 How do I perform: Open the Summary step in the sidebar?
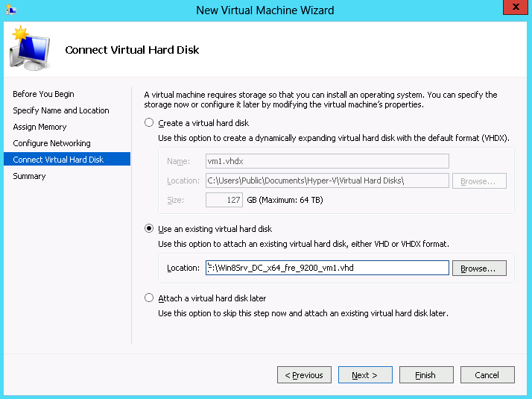tap(29, 176)
